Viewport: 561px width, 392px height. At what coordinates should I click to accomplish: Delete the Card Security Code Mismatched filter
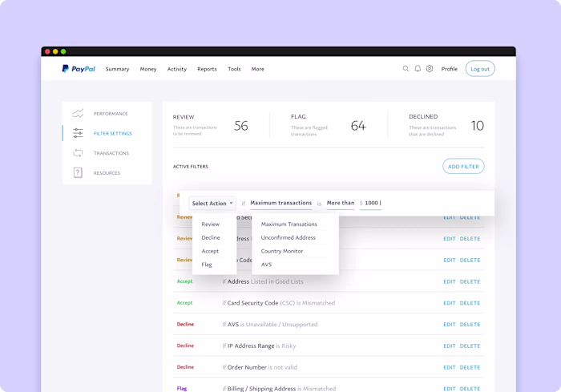[x=470, y=303]
